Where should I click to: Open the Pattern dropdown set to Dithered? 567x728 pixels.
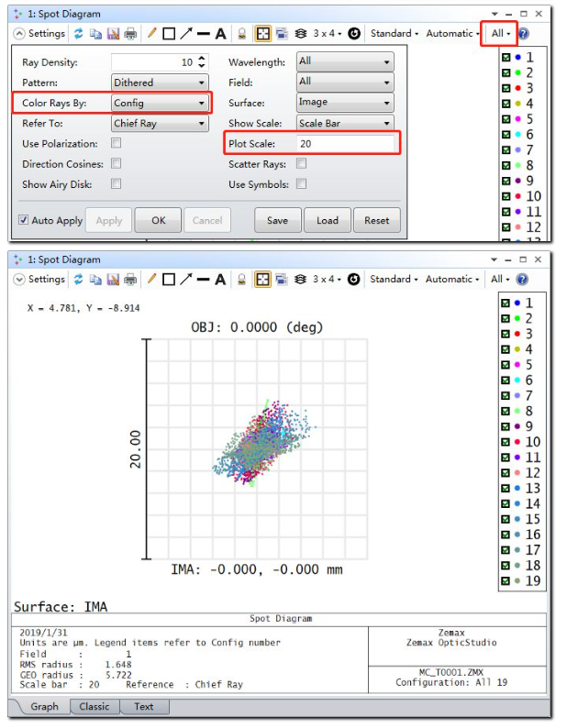[x=160, y=83]
